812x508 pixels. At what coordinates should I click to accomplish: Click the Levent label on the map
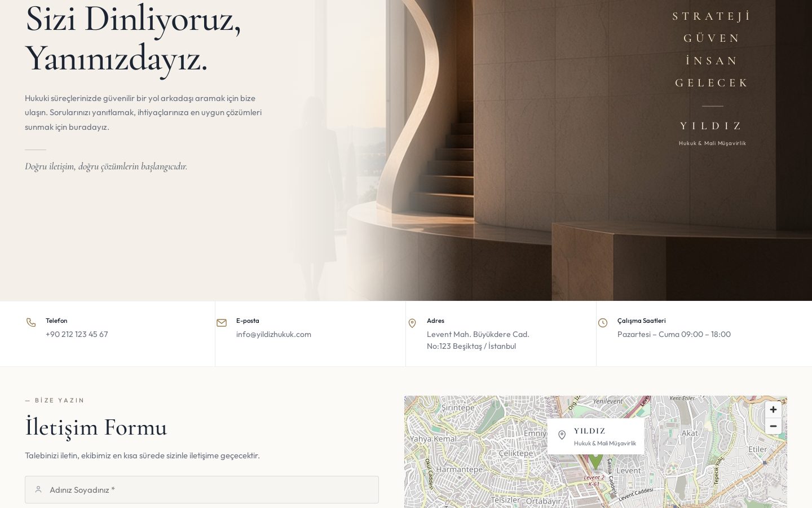629,471
